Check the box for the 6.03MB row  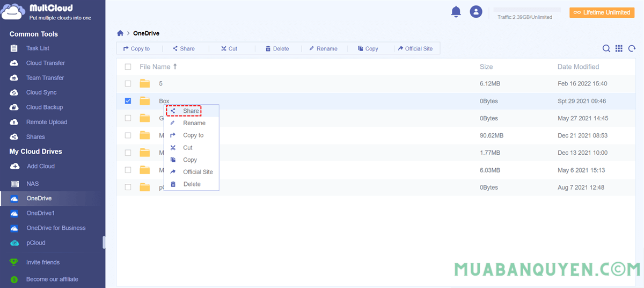(128, 170)
